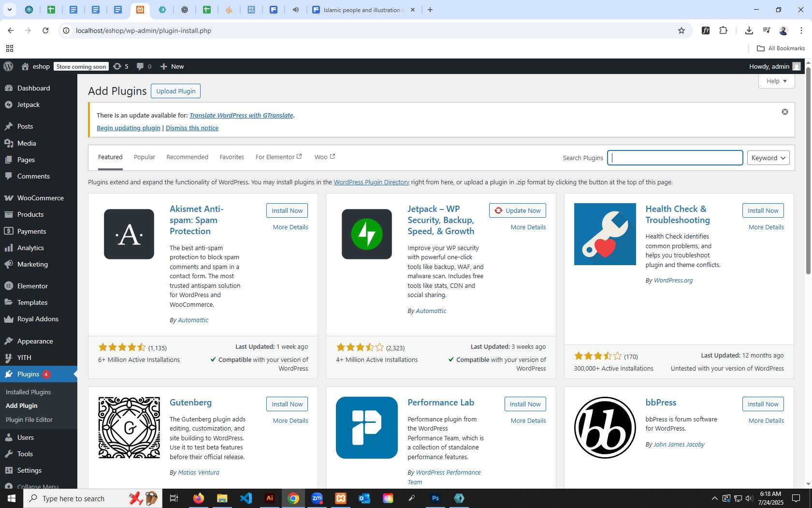Open Jetpack plugin icon thumbnail
Image resolution: width=812 pixels, height=508 pixels.
point(367,234)
